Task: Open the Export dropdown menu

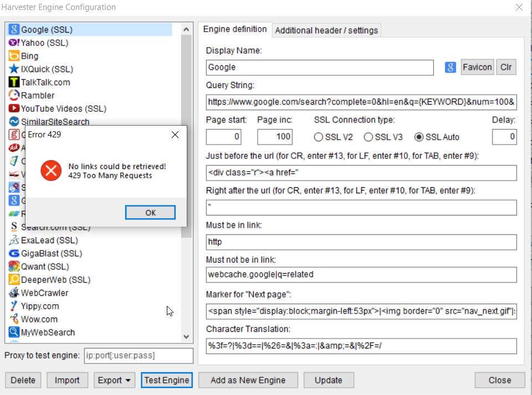Action: point(114,380)
